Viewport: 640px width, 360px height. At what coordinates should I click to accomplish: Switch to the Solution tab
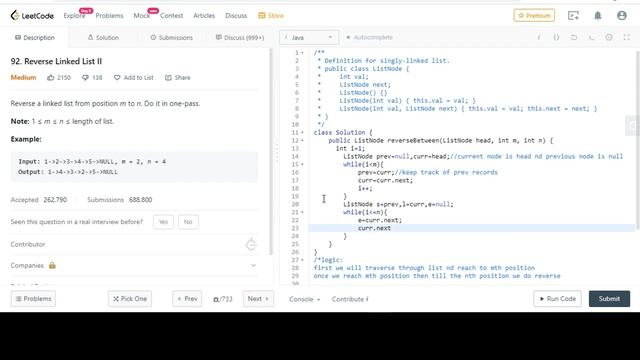pos(103,38)
